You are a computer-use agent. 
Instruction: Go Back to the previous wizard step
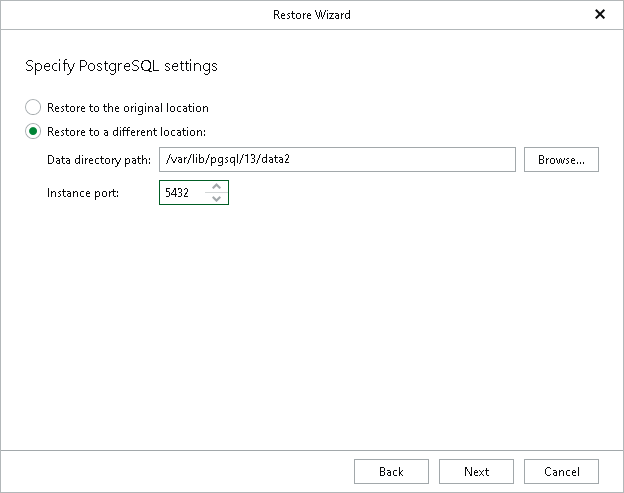pos(391,472)
